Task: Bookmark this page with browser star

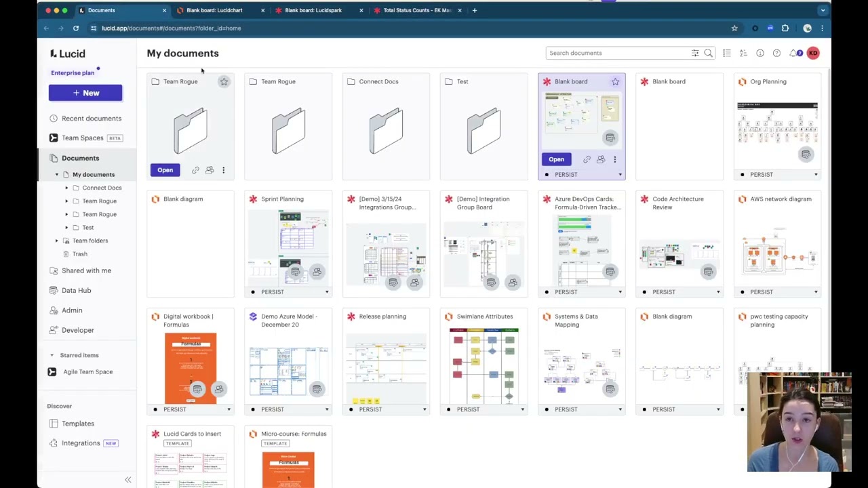Action: [x=734, y=28]
